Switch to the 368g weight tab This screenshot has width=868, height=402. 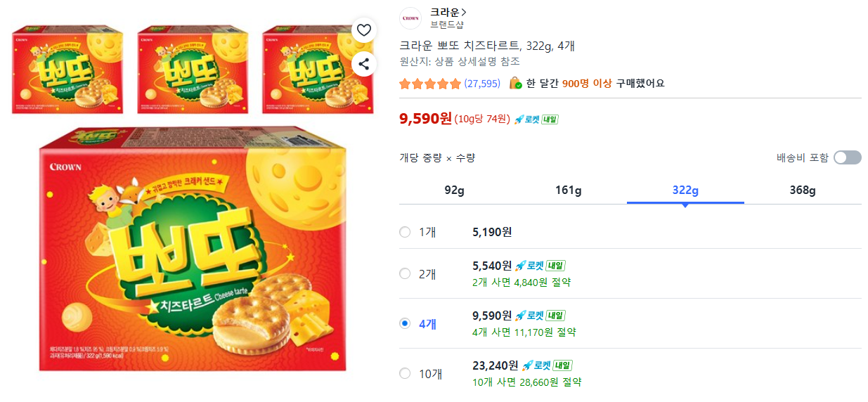(x=802, y=190)
